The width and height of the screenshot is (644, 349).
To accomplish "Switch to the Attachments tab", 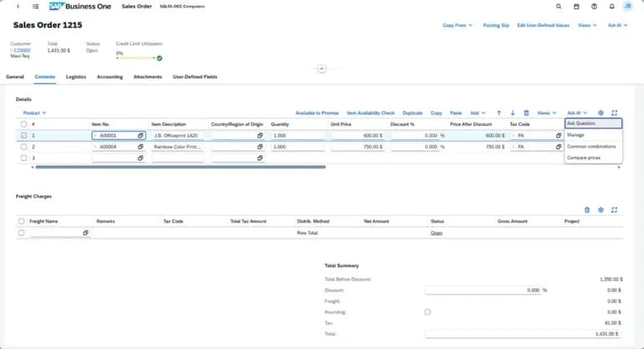I will [x=148, y=77].
